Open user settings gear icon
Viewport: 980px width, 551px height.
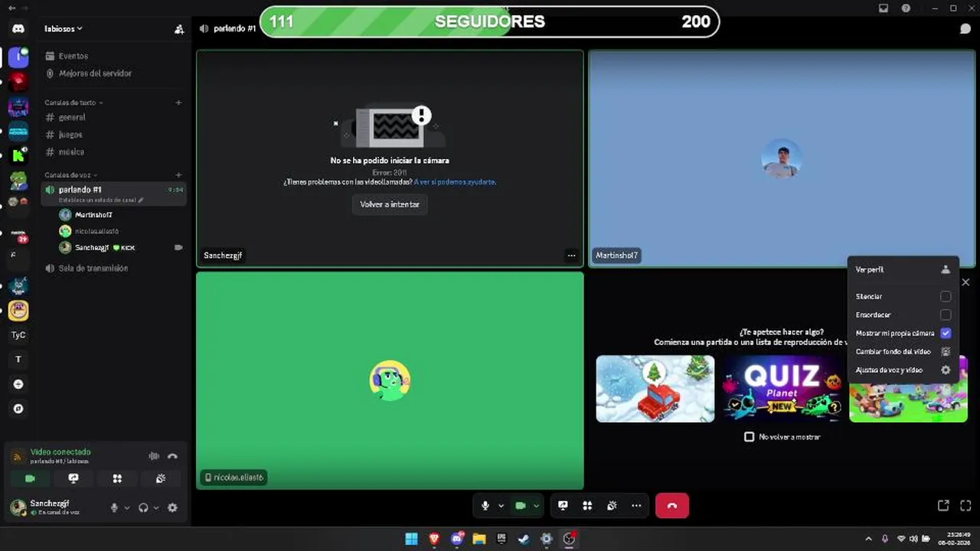coord(172,507)
